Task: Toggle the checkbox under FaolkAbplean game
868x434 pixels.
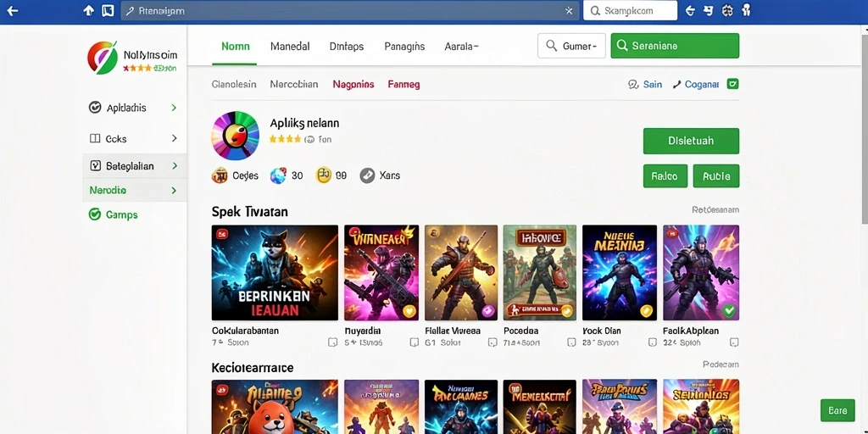Action: click(x=734, y=342)
